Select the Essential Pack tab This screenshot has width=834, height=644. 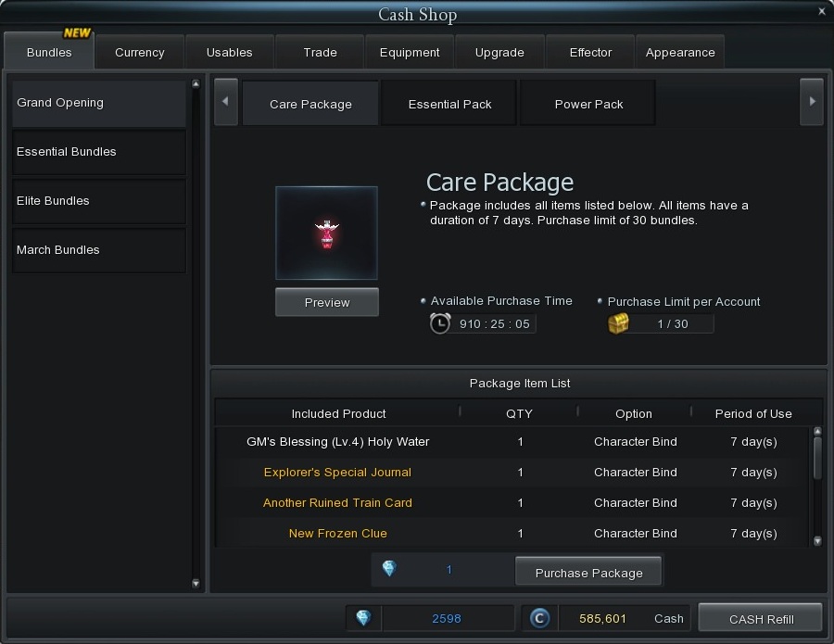[449, 104]
